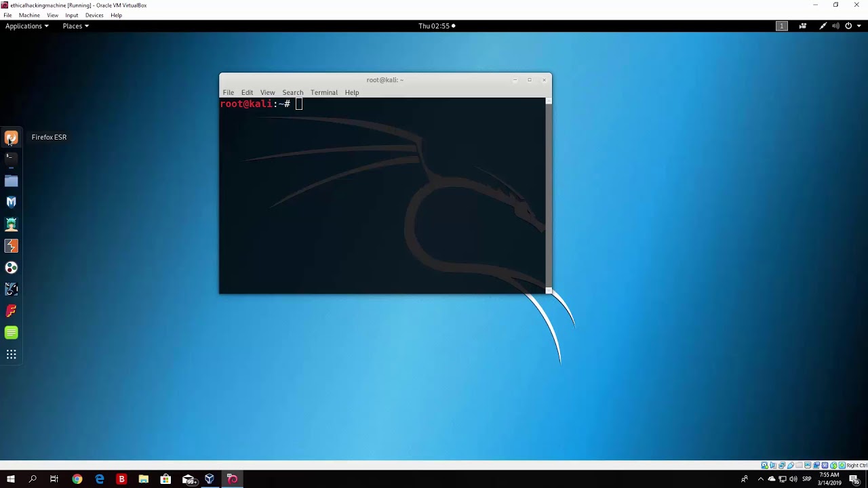Launch Burp Suite from the dock
Screen dimensions: 868x488
[11, 246]
